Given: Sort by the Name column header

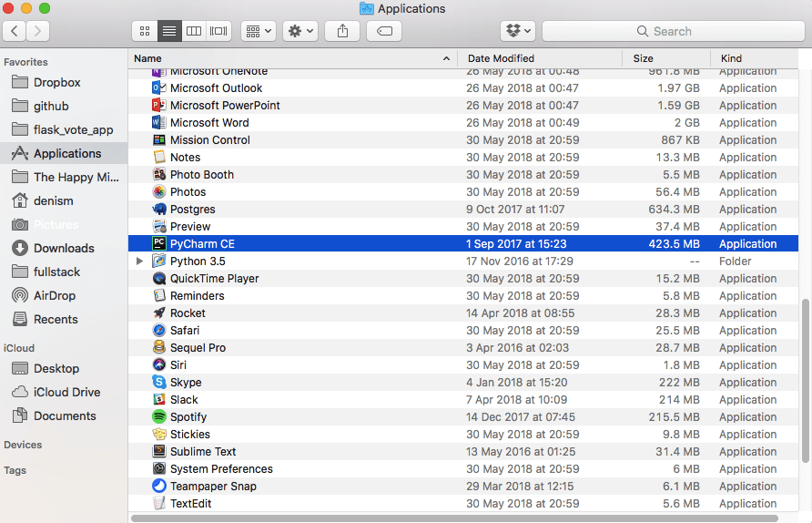Looking at the screenshot, I should pyautogui.click(x=292, y=58).
